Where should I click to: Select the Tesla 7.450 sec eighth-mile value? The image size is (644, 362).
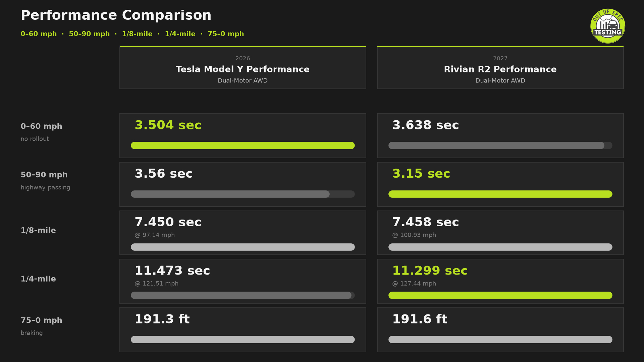click(168, 222)
